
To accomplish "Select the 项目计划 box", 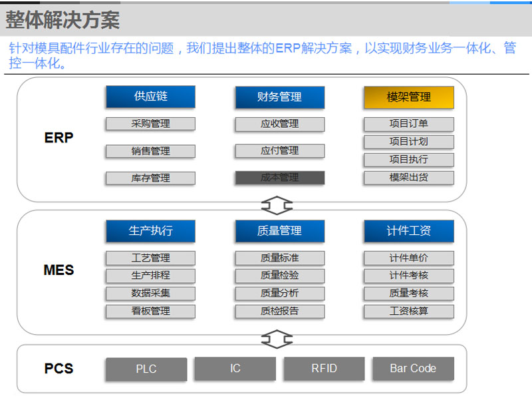I will (x=408, y=142).
